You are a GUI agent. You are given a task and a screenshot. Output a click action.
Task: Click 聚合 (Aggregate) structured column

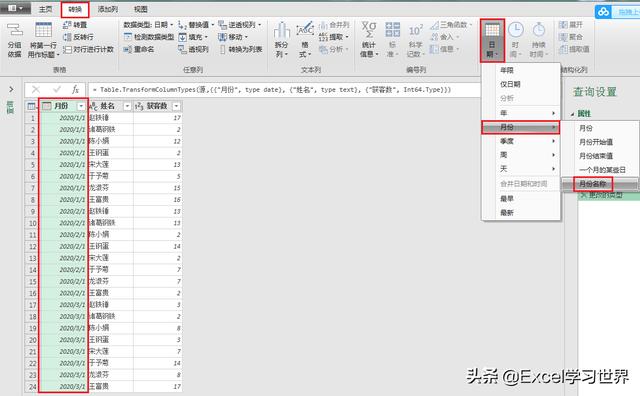tap(571, 37)
